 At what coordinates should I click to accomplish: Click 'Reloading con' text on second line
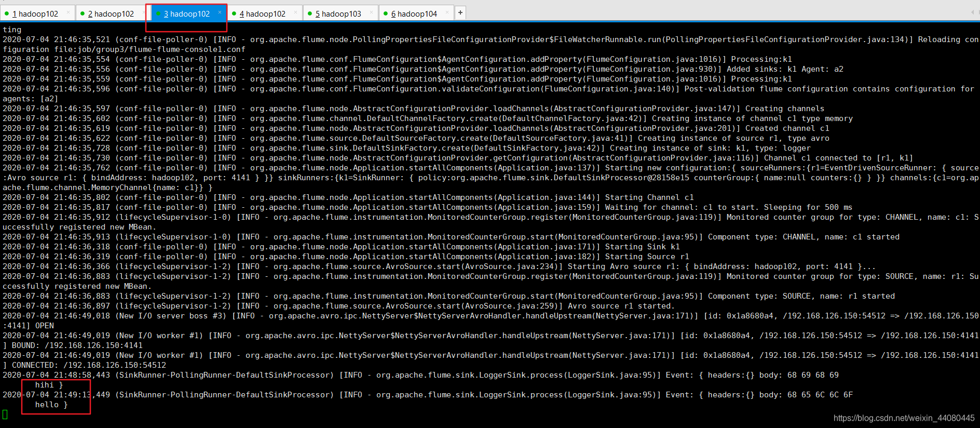(x=948, y=39)
